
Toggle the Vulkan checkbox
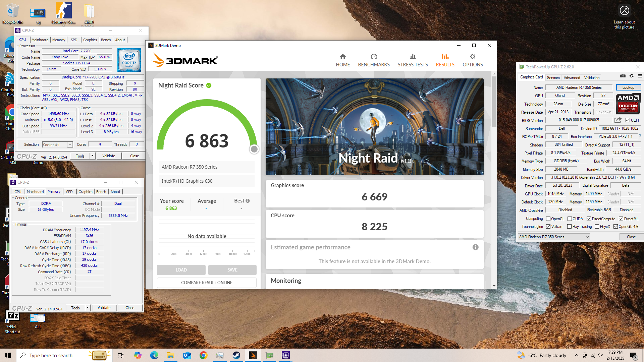coord(548,227)
